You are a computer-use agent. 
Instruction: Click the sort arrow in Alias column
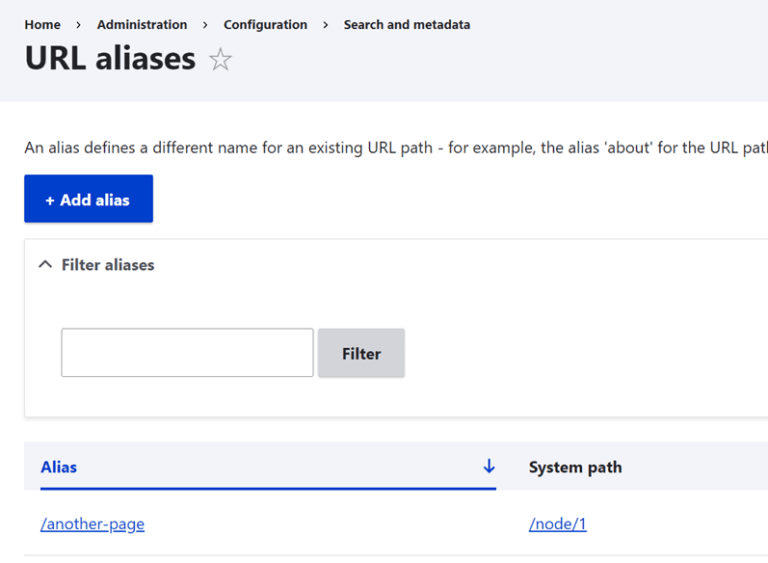pos(489,466)
